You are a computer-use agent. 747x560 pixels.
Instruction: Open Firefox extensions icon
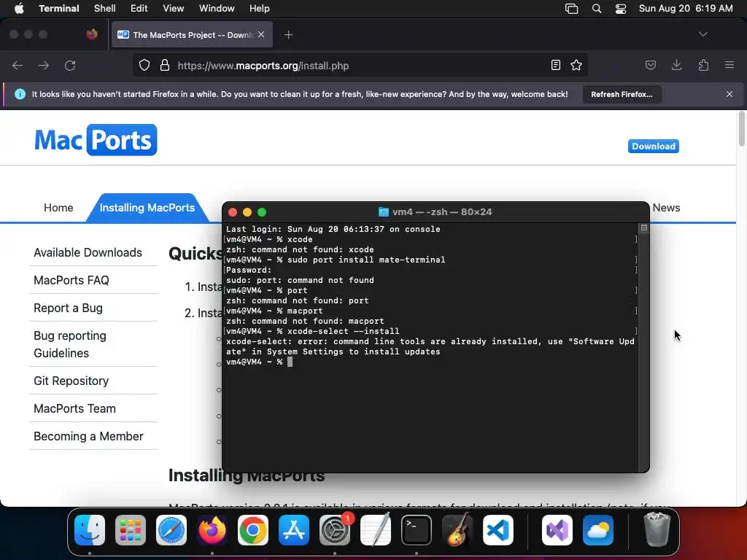point(704,65)
